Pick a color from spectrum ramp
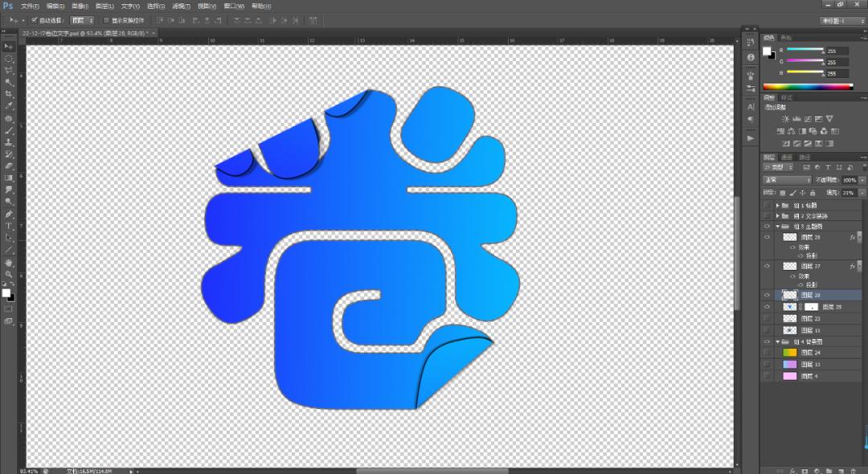 [808, 87]
